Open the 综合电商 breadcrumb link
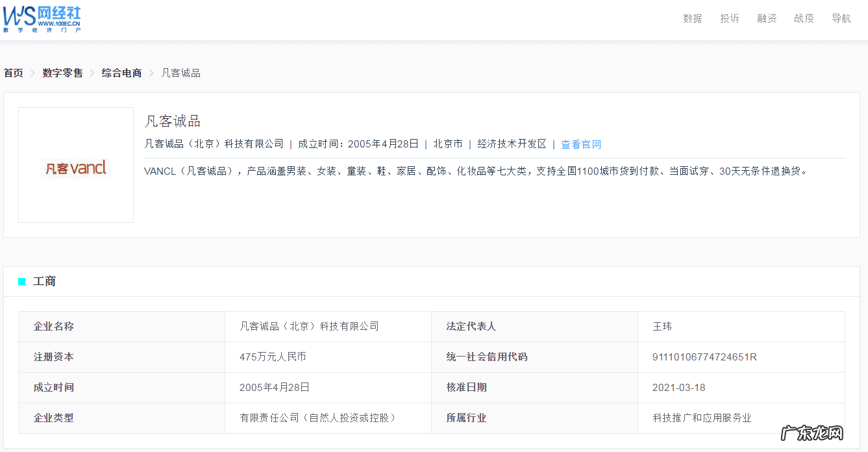The image size is (868, 452). (x=121, y=73)
